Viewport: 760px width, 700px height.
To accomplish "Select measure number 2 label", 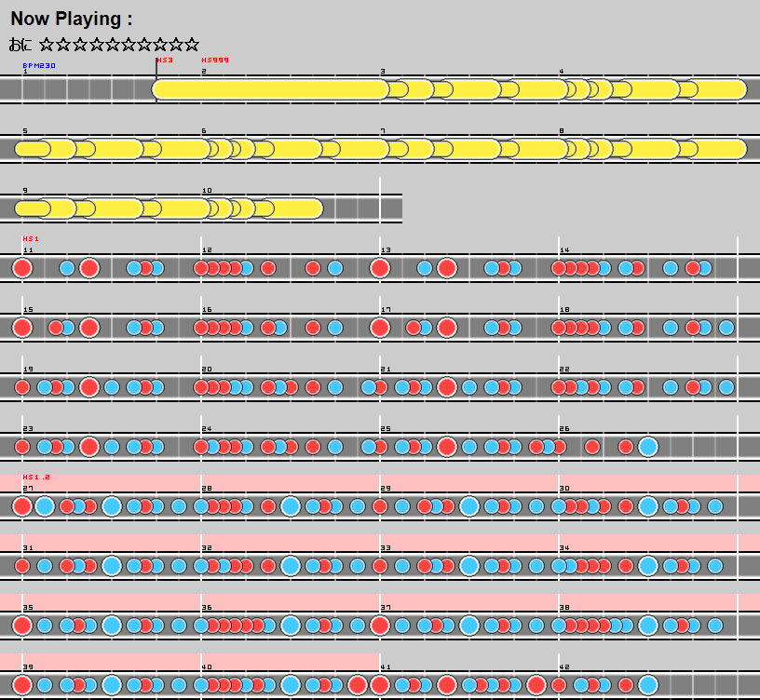I will coord(204,72).
